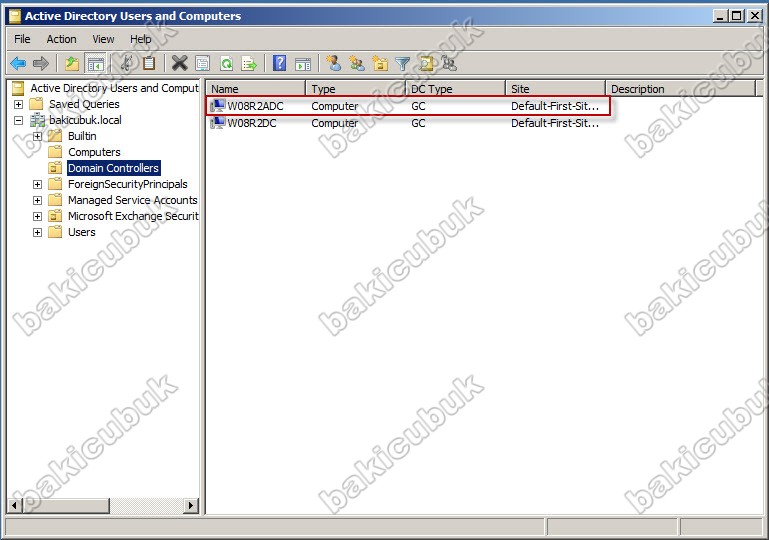Create new organizational unit icon
This screenshot has height=540, width=769.
(380, 63)
